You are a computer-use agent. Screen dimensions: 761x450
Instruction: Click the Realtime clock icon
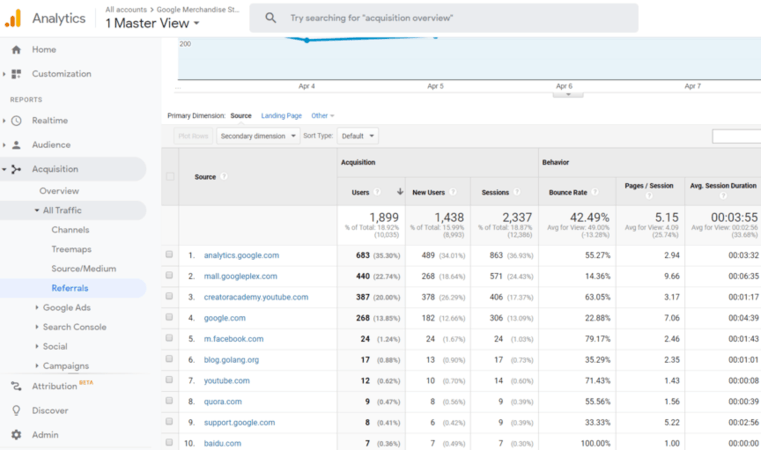(16, 120)
